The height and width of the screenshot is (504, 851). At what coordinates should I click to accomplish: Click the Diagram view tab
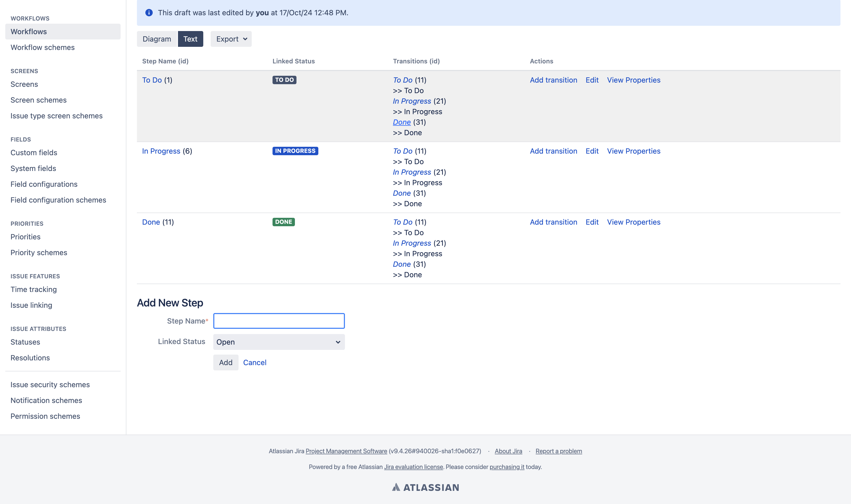(x=157, y=38)
